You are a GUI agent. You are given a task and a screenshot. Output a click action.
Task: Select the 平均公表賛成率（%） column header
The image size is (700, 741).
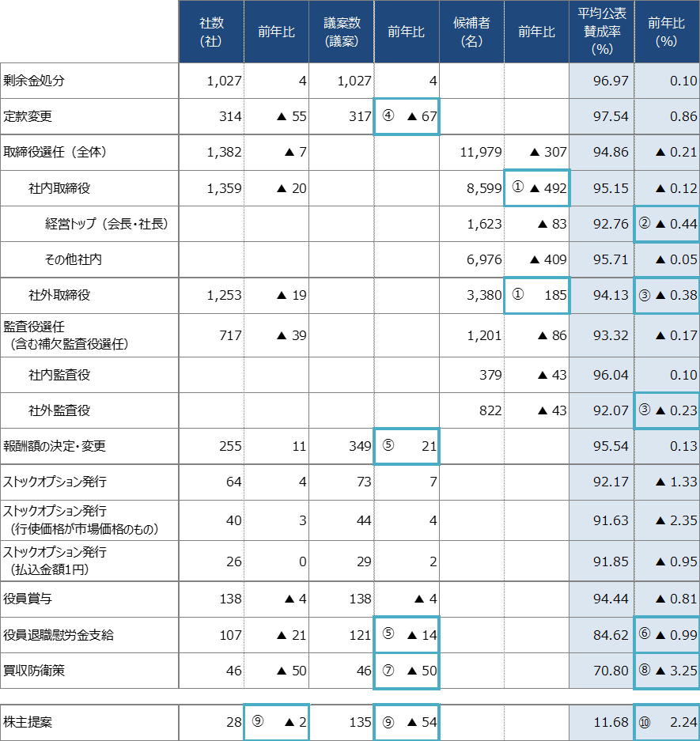(601, 32)
